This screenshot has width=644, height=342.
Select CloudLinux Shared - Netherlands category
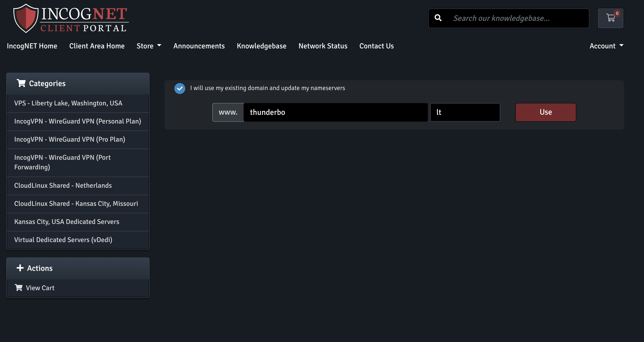pyautogui.click(x=78, y=186)
